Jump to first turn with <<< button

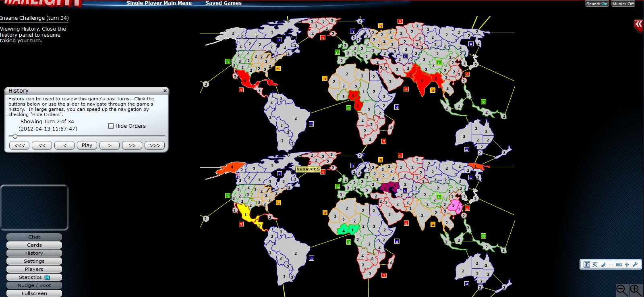click(x=19, y=145)
